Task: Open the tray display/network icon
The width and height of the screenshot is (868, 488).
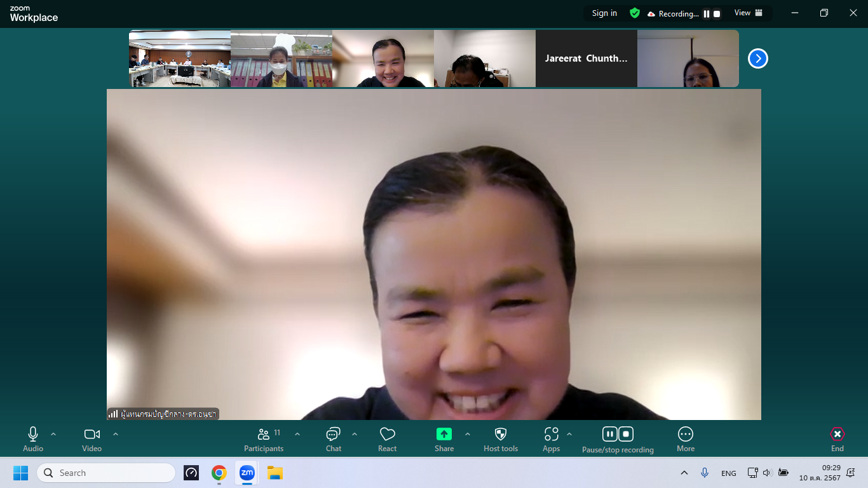Action: 753,473
